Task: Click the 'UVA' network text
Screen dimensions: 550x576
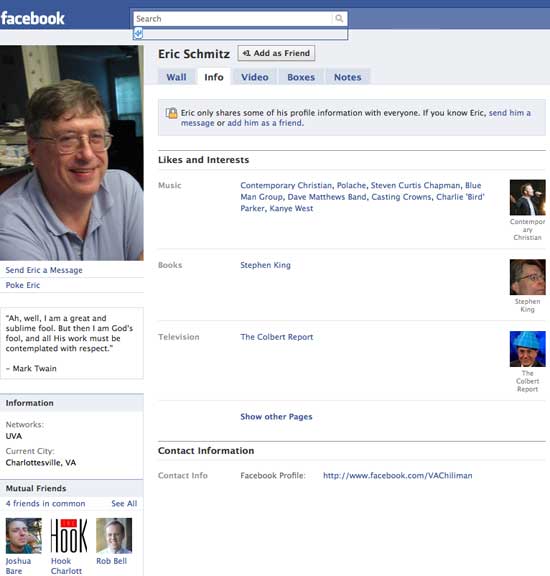Action: [14, 436]
